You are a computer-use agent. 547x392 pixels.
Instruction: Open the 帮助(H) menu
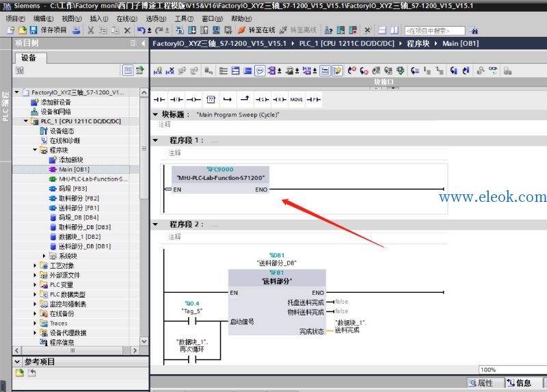[241, 18]
